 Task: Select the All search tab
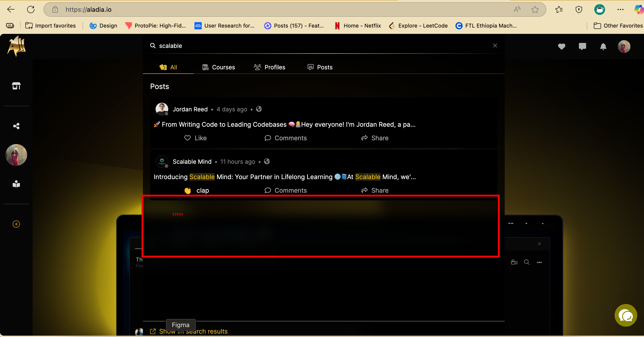(x=168, y=67)
